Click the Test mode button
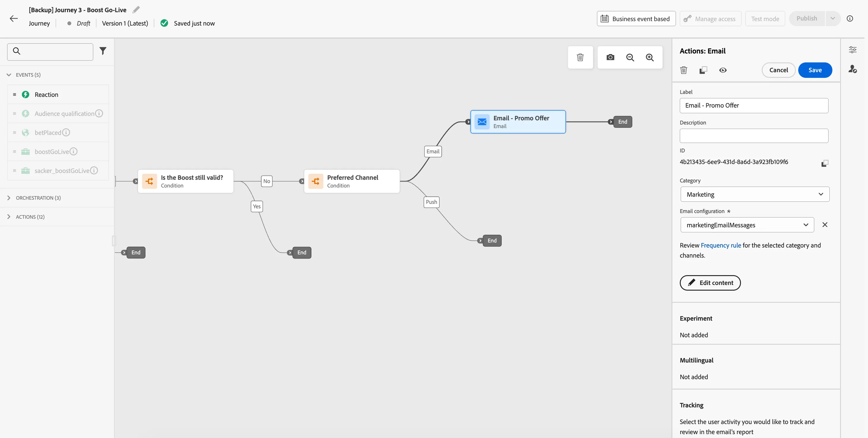 click(765, 18)
